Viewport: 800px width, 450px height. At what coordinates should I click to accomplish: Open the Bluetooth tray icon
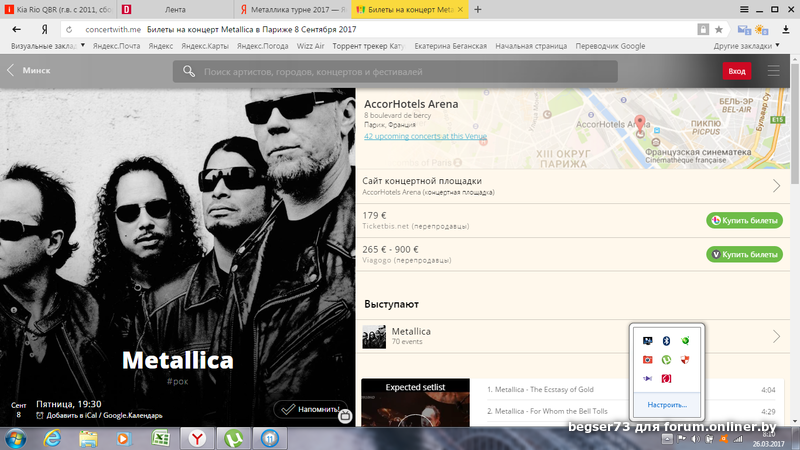pyautogui.click(x=666, y=341)
